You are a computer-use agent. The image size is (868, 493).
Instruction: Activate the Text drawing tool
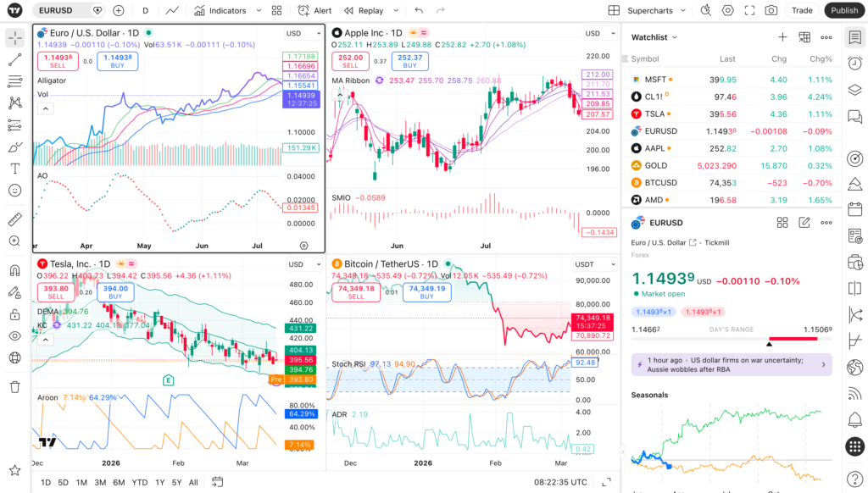[13, 169]
